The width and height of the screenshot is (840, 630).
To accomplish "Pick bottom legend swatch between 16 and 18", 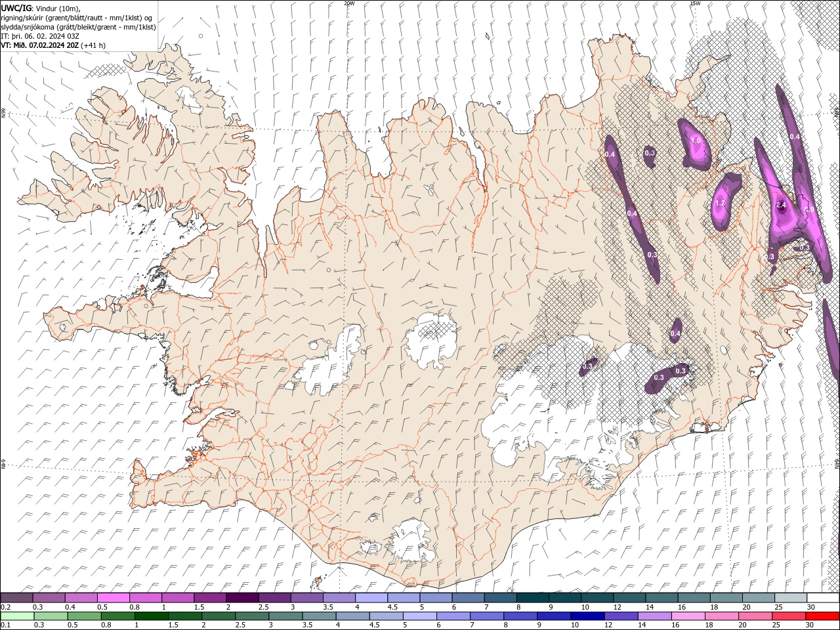I will [688, 616].
